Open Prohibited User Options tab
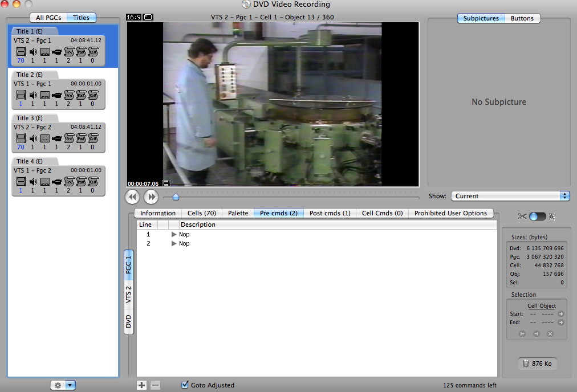The image size is (577, 392). [x=451, y=213]
